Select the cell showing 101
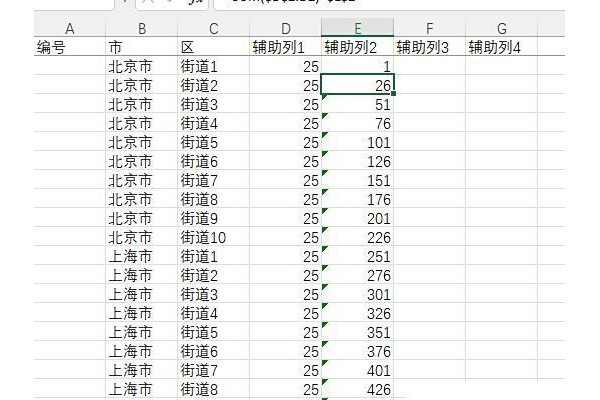The image size is (600, 400). click(x=357, y=142)
